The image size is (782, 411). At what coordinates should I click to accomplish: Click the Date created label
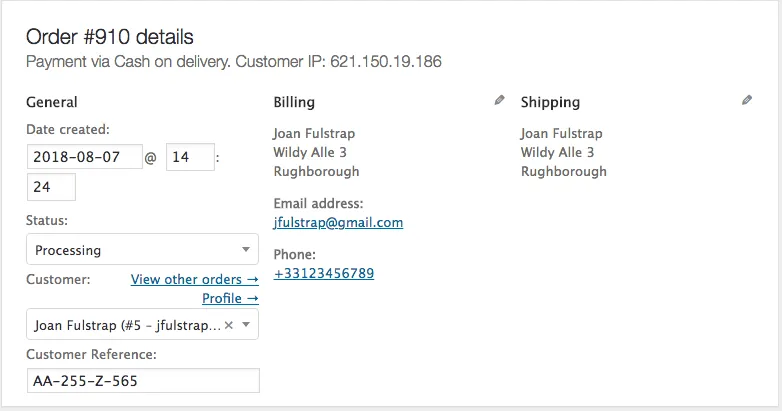coord(67,129)
